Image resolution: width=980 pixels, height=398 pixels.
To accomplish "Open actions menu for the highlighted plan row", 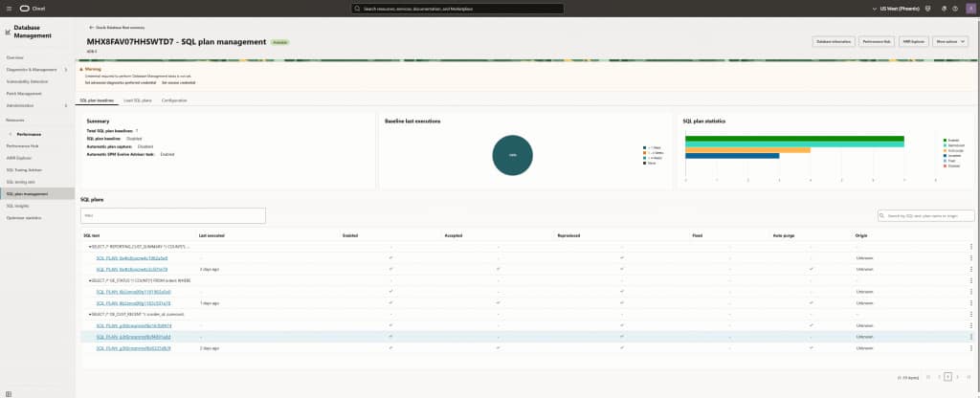I will point(970,337).
